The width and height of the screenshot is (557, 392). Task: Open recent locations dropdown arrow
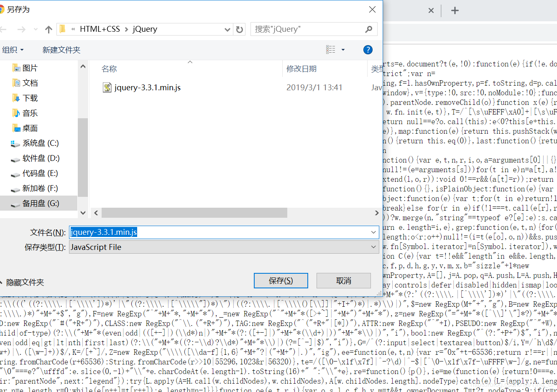[36, 29]
